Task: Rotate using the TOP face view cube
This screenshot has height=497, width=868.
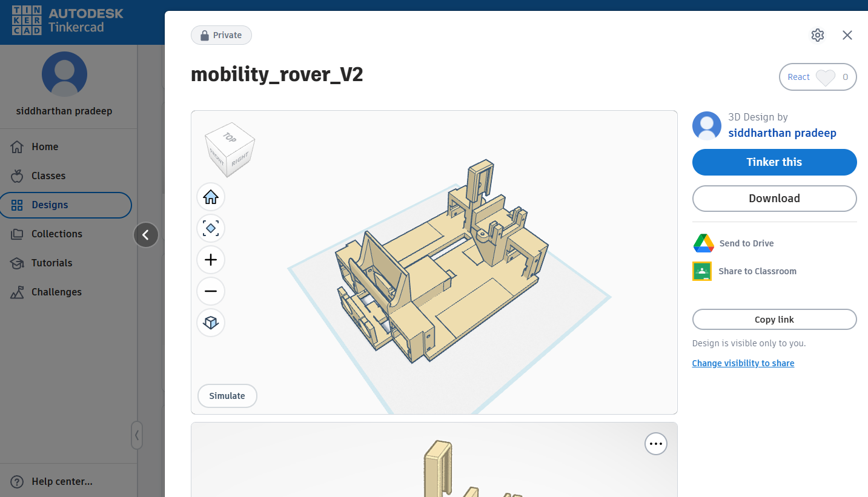Action: [x=230, y=138]
